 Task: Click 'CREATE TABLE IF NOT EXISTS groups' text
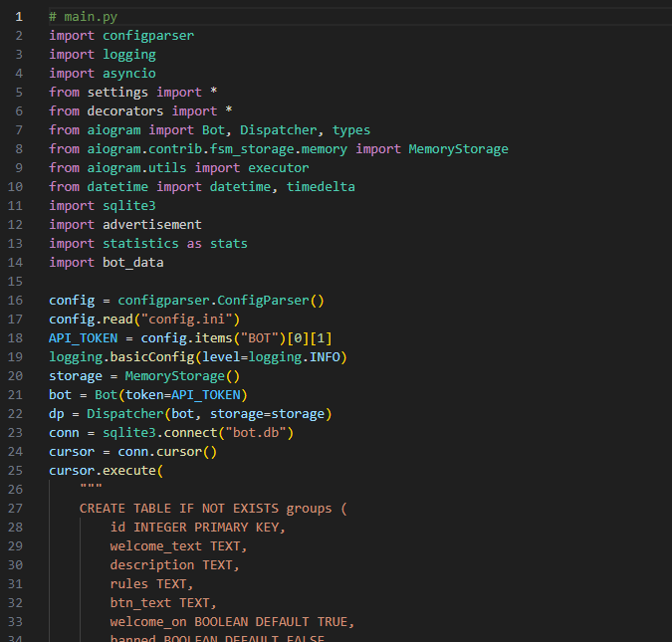click(x=205, y=509)
